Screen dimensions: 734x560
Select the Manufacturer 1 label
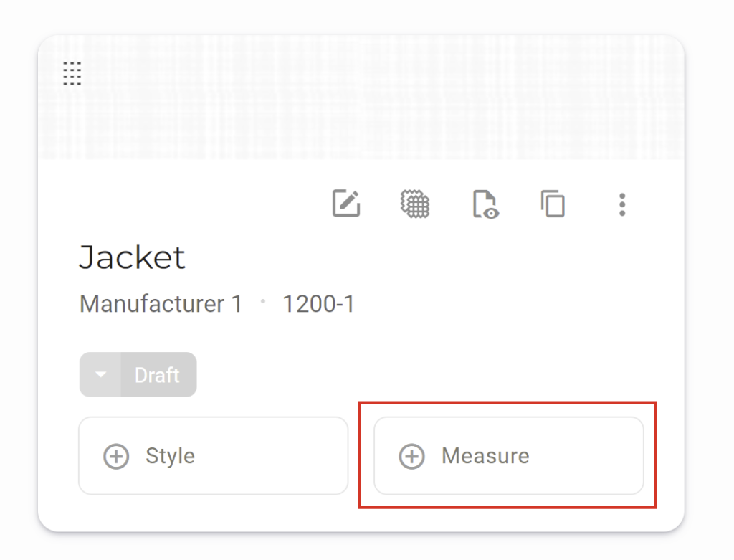click(x=161, y=304)
